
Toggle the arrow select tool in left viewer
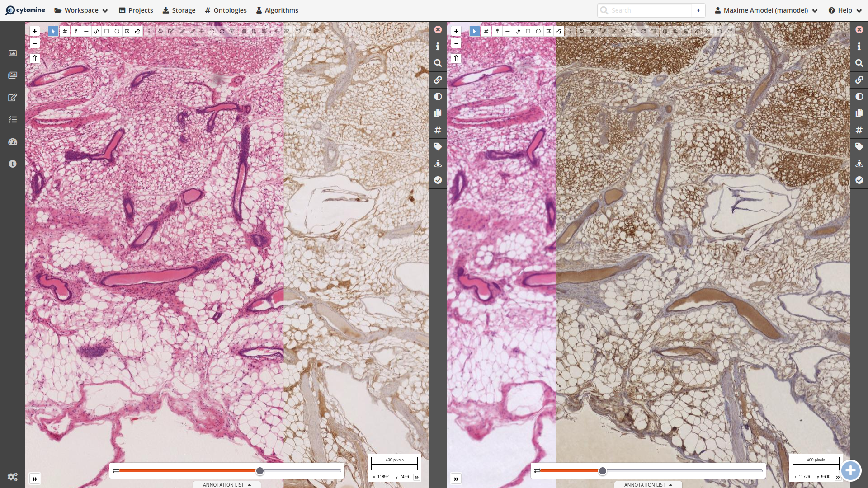(x=53, y=31)
